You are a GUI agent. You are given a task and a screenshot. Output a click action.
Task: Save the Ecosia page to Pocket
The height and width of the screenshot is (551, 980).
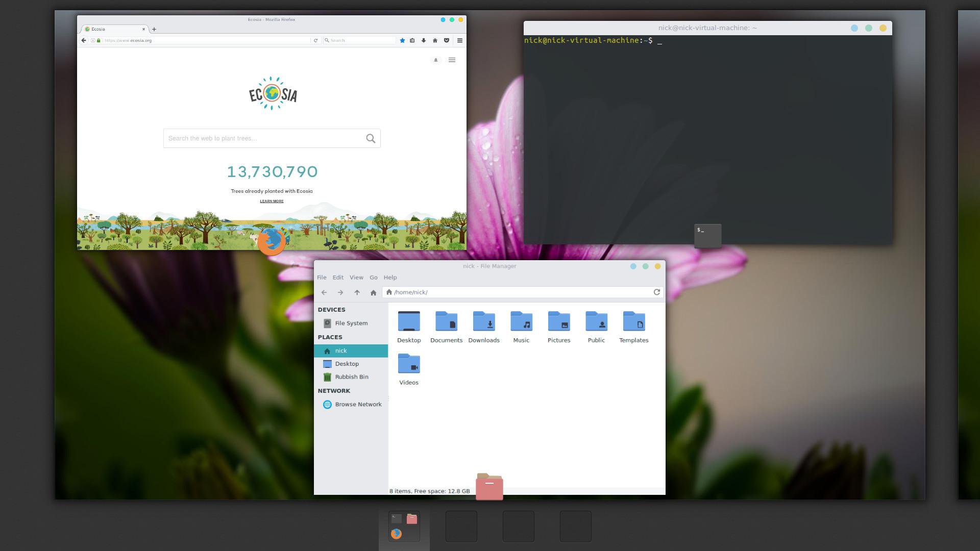447,40
